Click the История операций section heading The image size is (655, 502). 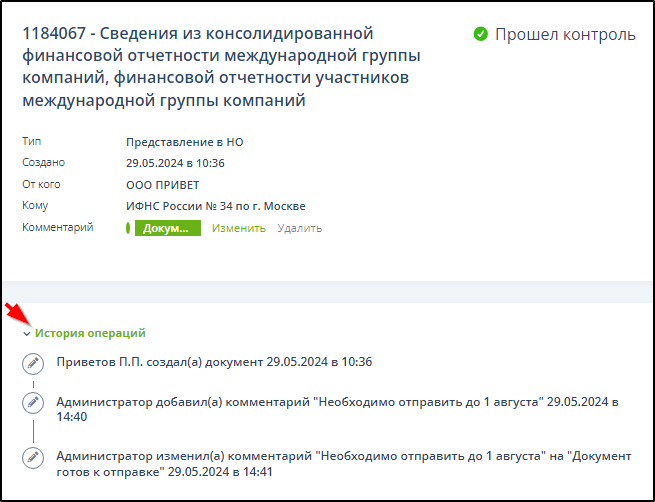coord(90,333)
